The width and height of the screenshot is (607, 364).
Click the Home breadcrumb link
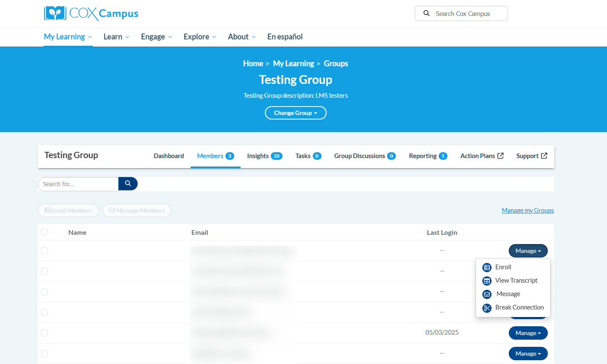coord(253,63)
